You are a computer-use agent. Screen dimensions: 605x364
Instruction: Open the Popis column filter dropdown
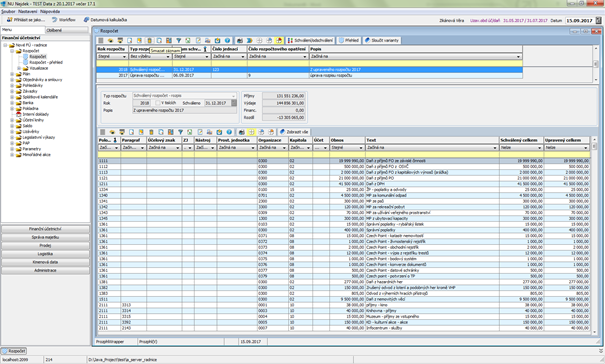point(519,57)
